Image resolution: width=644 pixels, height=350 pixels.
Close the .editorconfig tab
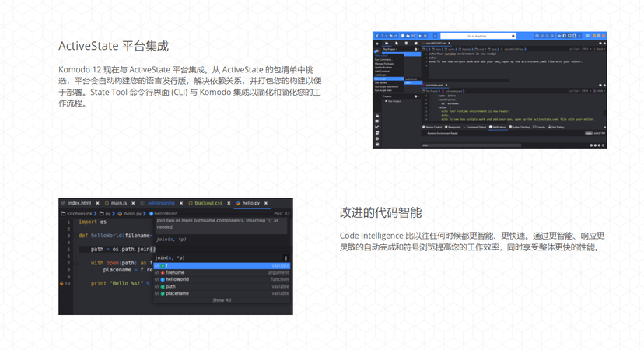181,203
